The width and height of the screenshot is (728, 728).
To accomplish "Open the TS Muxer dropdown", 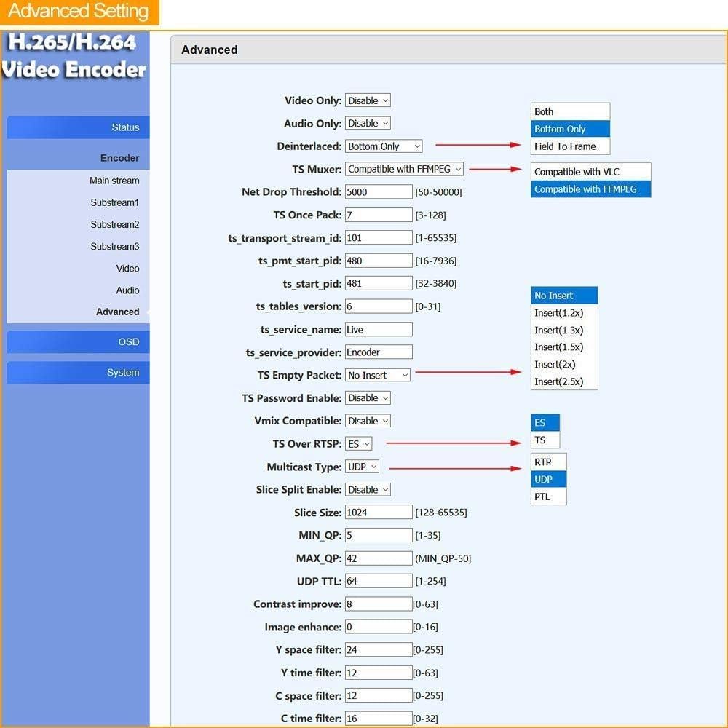I will [x=403, y=168].
